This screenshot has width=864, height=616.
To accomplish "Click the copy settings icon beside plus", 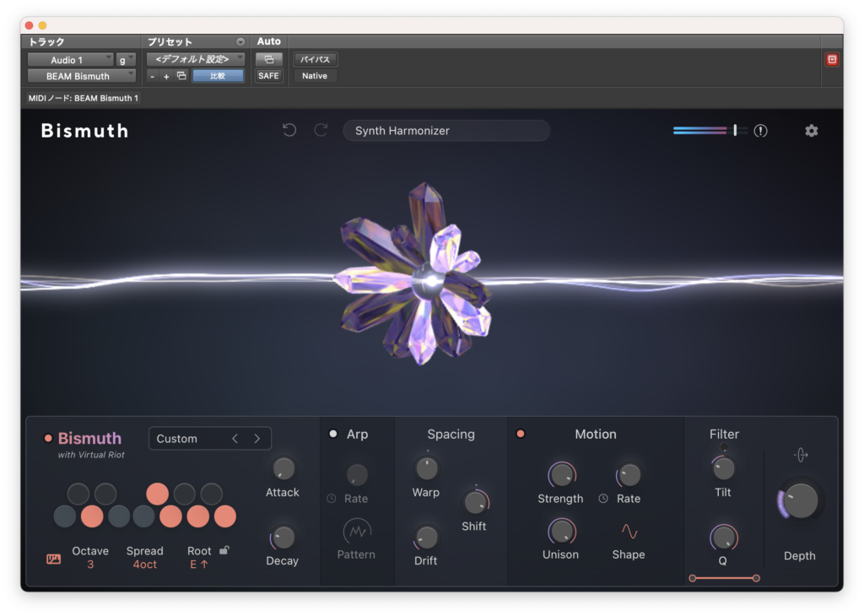I will pos(181,75).
